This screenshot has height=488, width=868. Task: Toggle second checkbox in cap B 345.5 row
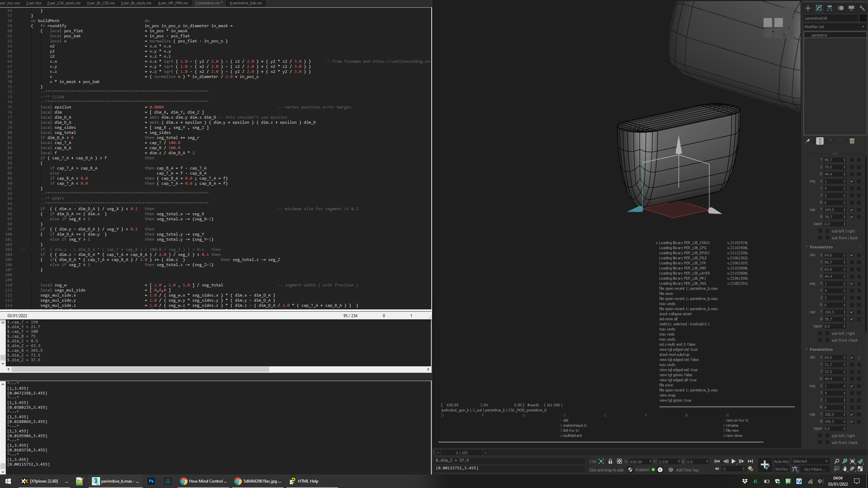pyautogui.click(x=859, y=422)
